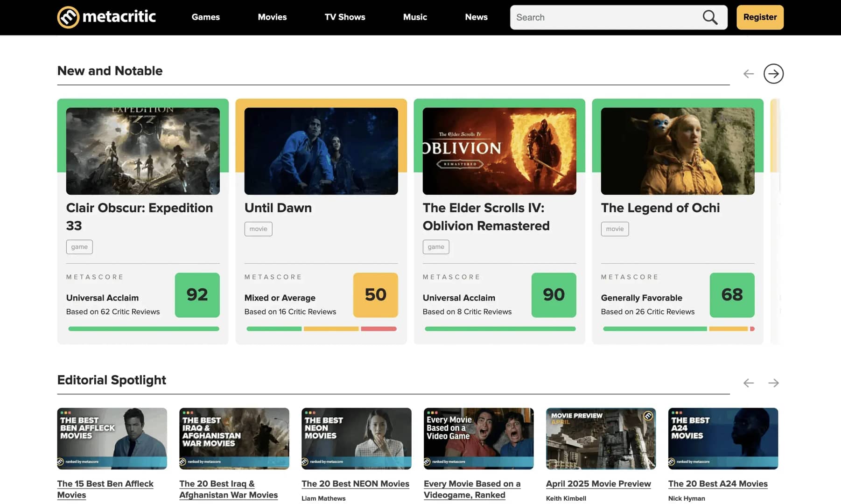The width and height of the screenshot is (841, 504).
Task: Click Until Dawn review distribution bar
Action: pos(321,329)
